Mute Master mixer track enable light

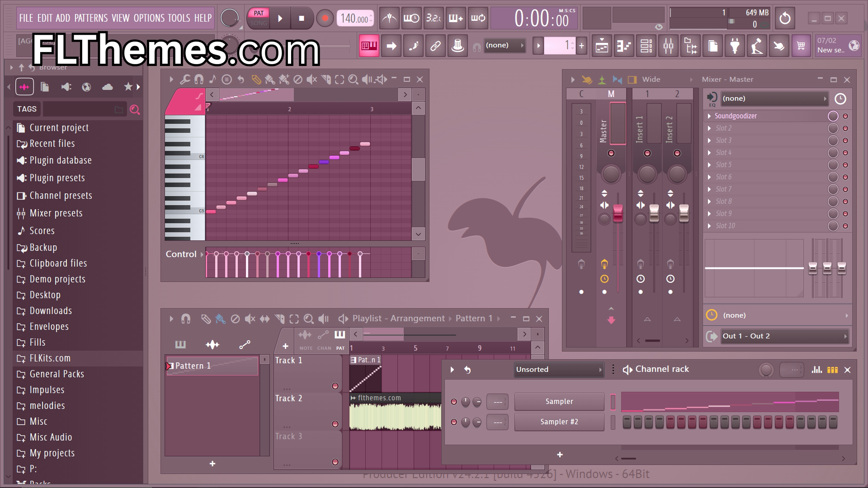(x=611, y=153)
